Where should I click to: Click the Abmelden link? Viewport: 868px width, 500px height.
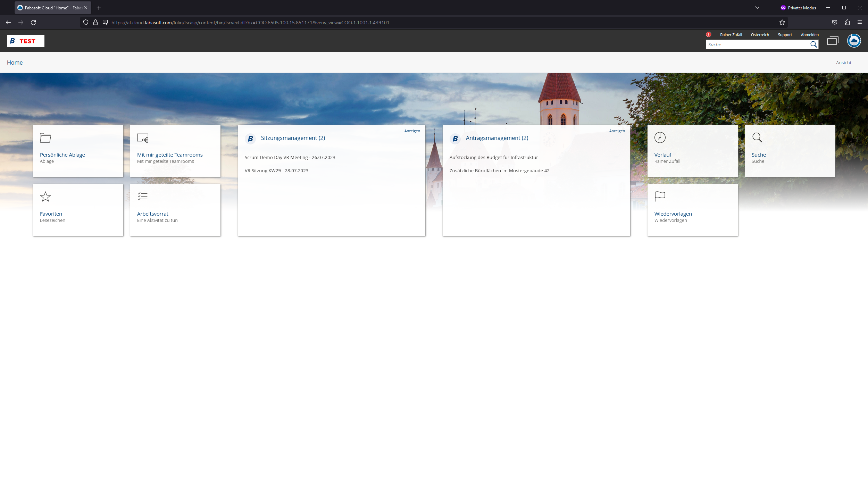[809, 34]
